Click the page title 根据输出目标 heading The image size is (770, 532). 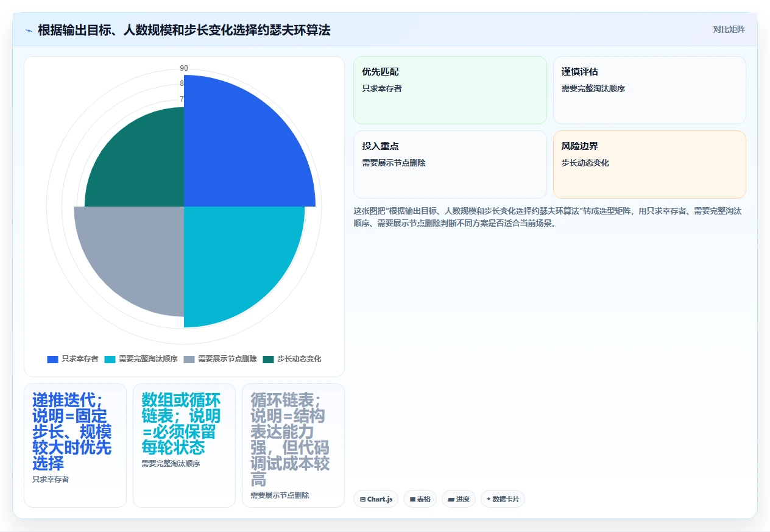click(x=184, y=30)
